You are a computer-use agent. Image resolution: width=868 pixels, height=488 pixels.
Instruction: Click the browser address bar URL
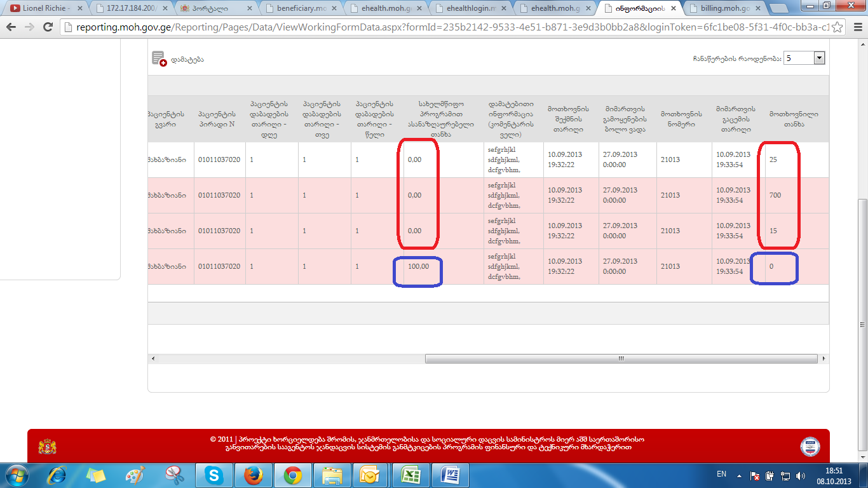point(445,28)
